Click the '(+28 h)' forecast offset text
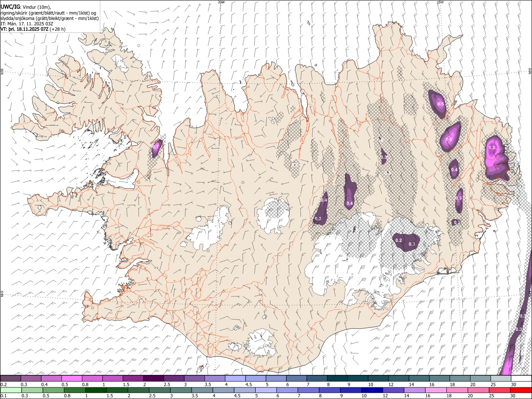 (x=57, y=29)
